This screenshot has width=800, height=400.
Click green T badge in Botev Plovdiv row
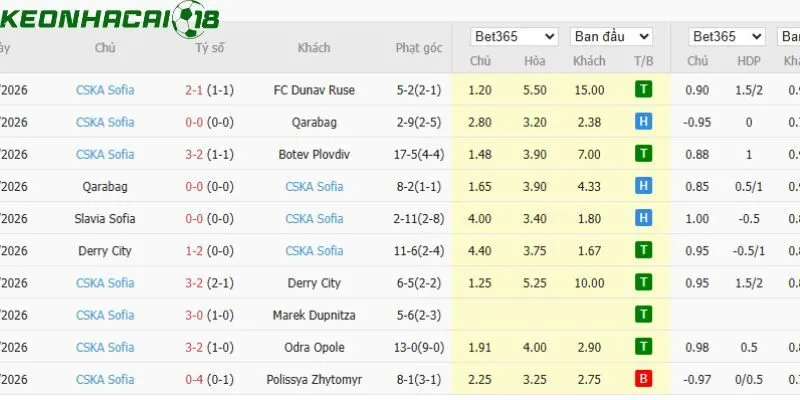[643, 154]
